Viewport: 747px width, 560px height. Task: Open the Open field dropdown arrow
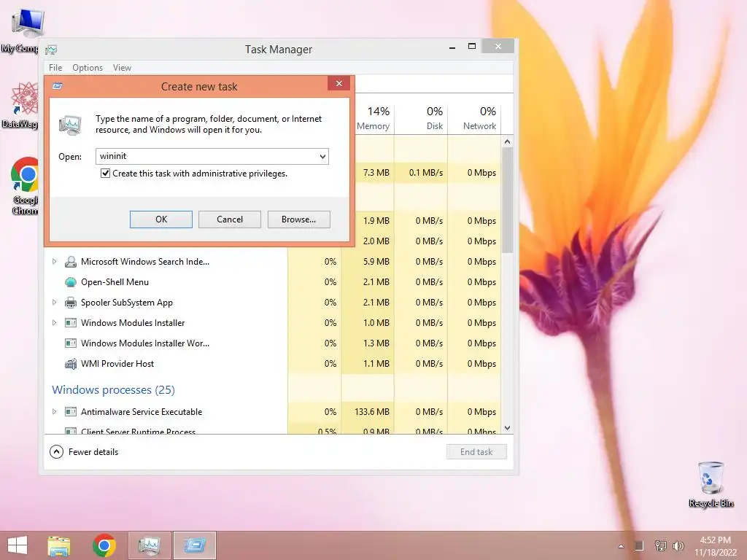click(x=322, y=156)
